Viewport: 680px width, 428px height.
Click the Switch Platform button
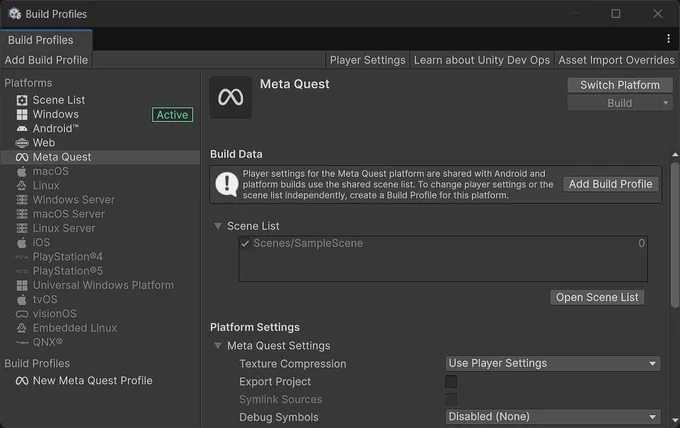point(620,85)
